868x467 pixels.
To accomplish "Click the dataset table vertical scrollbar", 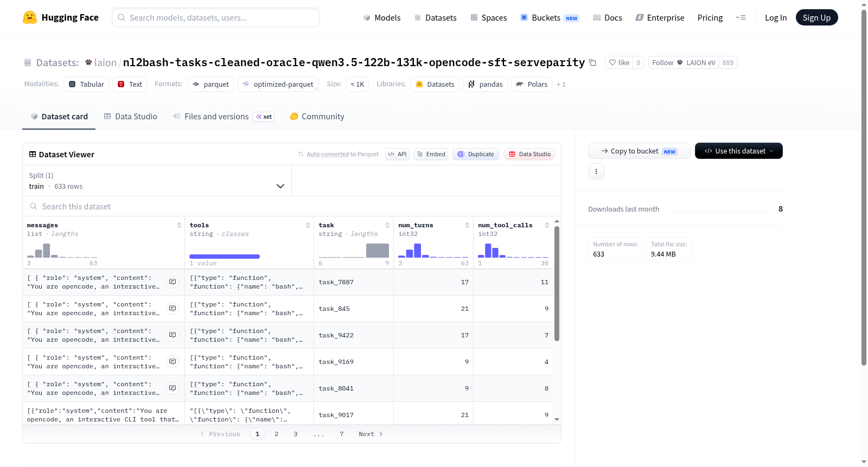I will pyautogui.click(x=557, y=284).
